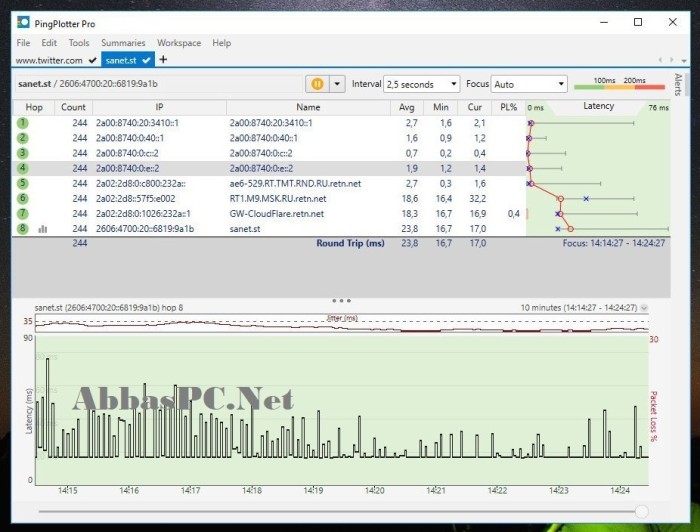
Task: Click the hop 3 green circle icon
Action: pos(22,153)
